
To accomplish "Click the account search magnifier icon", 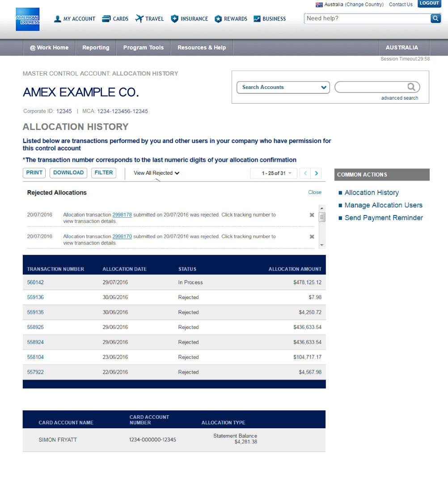I will point(411,87).
